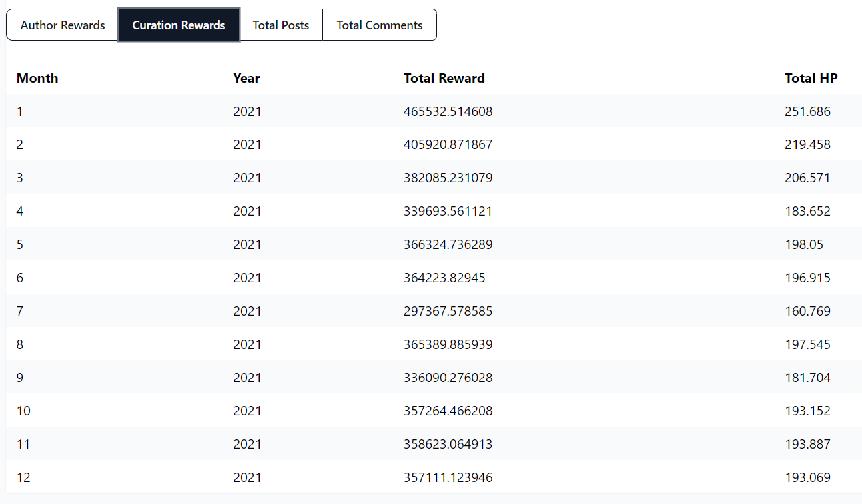Click Total HP value 193.069
862x504 pixels.
(x=808, y=477)
